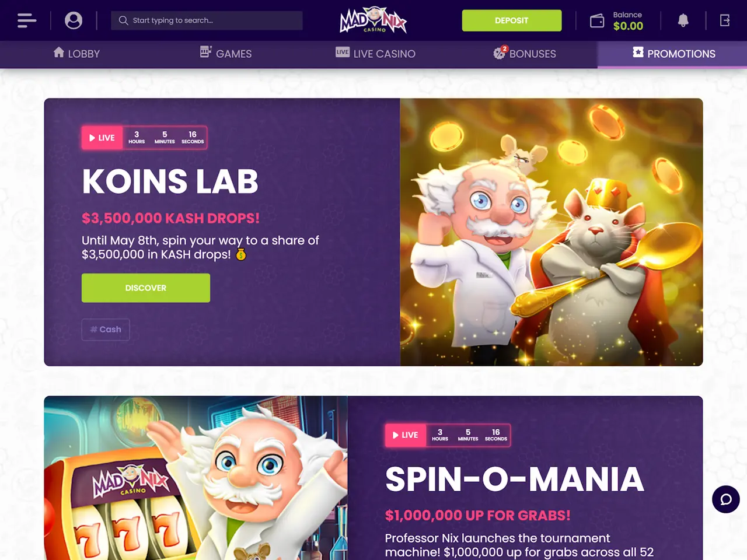Go to the Lobby tab
747x560 pixels.
[76, 54]
